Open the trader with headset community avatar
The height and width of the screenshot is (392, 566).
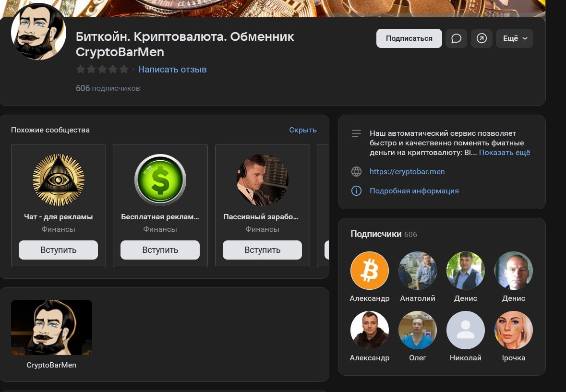click(263, 180)
